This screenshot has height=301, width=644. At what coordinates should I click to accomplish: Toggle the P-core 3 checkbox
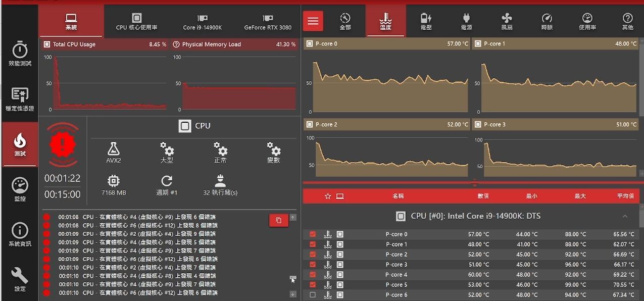pos(313,265)
